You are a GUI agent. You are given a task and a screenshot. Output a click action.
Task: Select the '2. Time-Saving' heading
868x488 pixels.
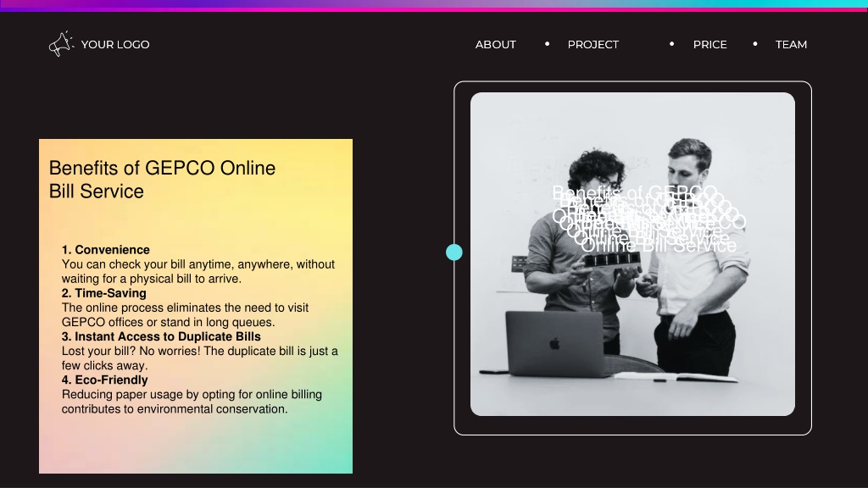coord(104,293)
